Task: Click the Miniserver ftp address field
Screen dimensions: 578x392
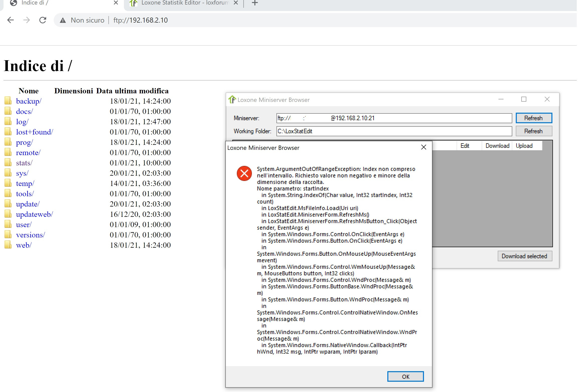Action: coord(394,118)
